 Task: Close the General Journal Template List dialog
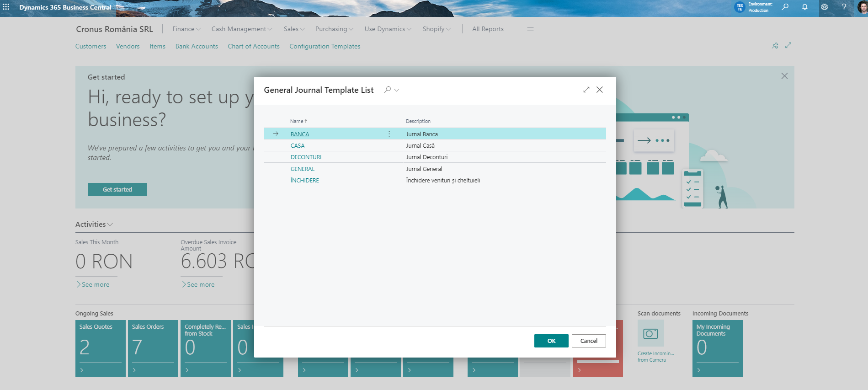(600, 90)
